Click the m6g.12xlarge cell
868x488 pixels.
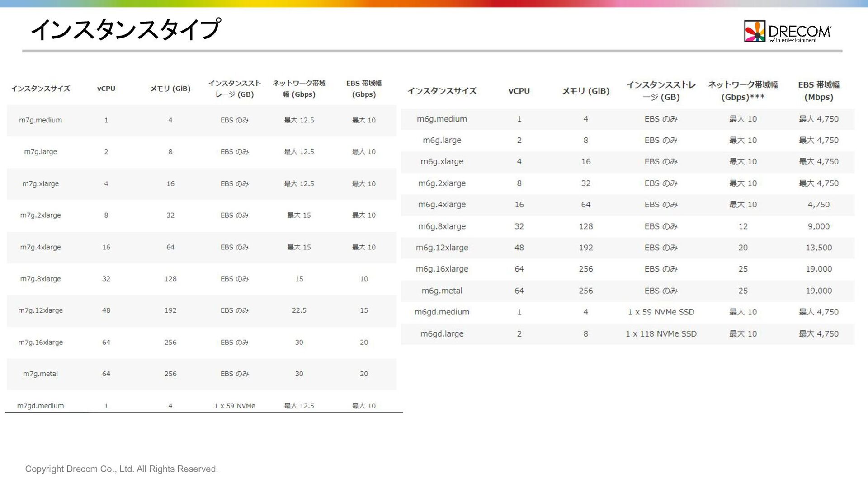click(442, 248)
